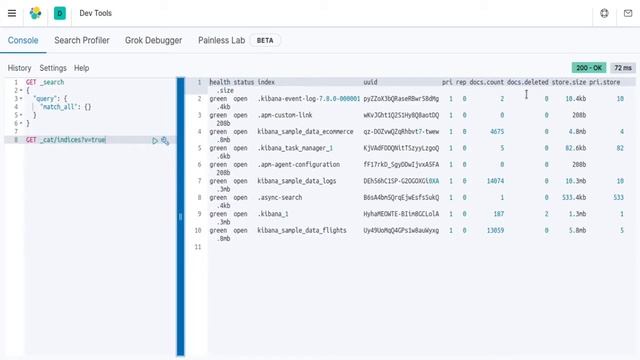
Task: Select the kibana_sample_data_ecommerce index name
Action: click(305, 131)
